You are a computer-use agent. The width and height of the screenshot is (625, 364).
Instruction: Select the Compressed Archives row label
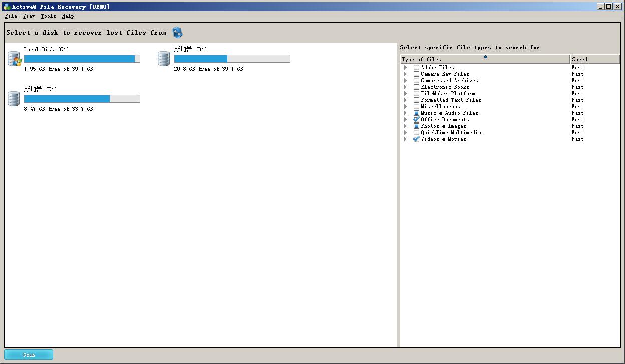click(449, 81)
